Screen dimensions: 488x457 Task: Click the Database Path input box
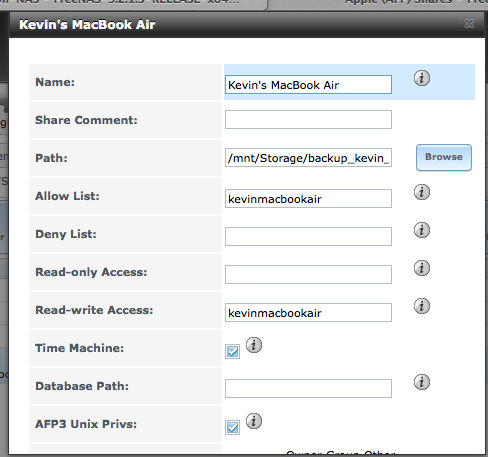pyautogui.click(x=308, y=389)
